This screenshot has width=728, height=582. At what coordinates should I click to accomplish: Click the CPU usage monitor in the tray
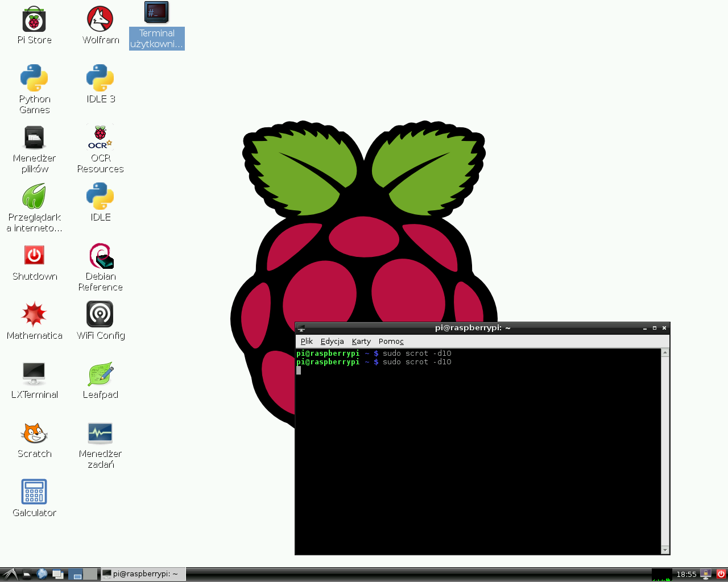coord(661,575)
